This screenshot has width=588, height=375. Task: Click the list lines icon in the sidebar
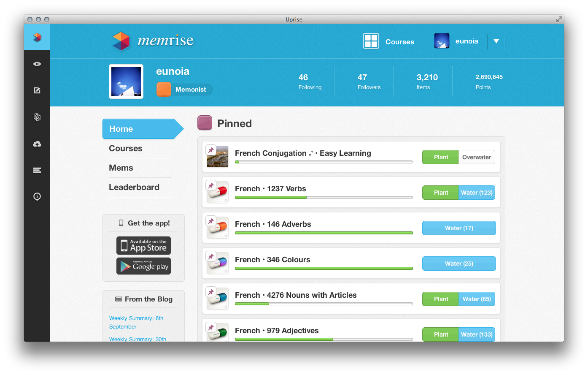[x=37, y=170]
